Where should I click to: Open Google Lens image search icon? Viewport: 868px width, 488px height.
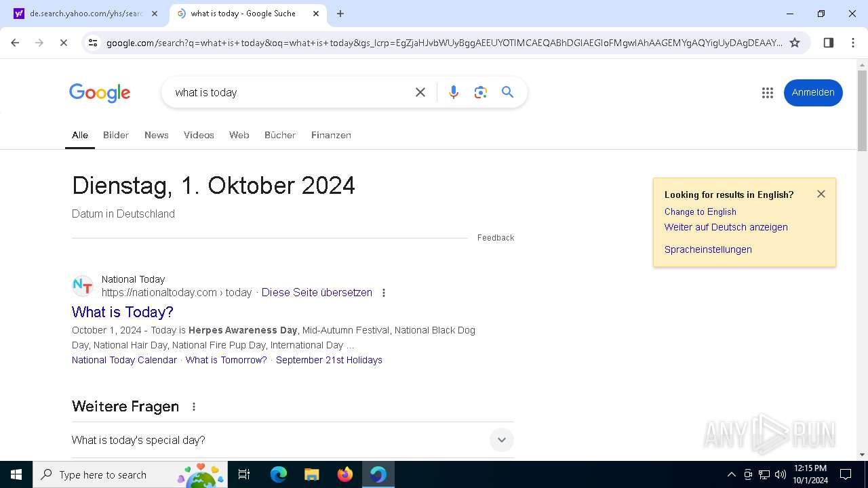pyautogui.click(x=481, y=92)
